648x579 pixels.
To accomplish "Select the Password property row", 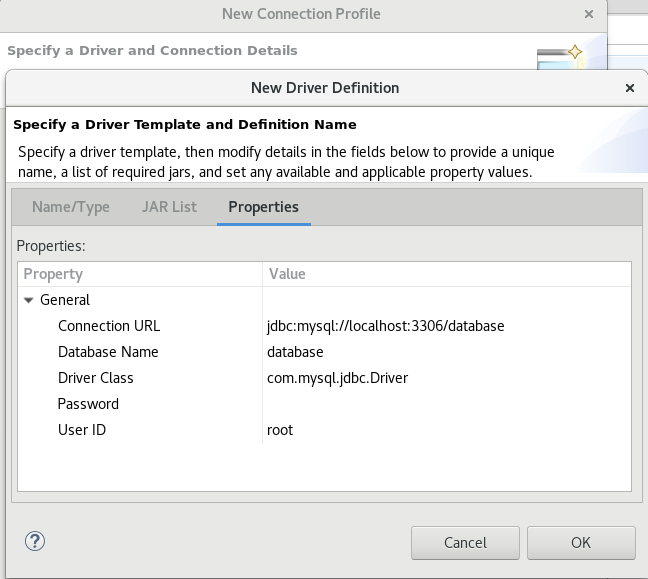I will coord(324,404).
